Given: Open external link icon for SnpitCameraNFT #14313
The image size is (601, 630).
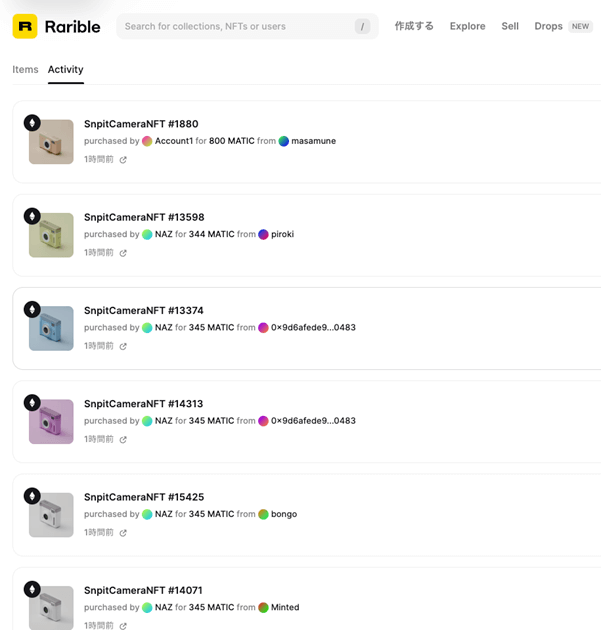Looking at the screenshot, I should pyautogui.click(x=123, y=440).
